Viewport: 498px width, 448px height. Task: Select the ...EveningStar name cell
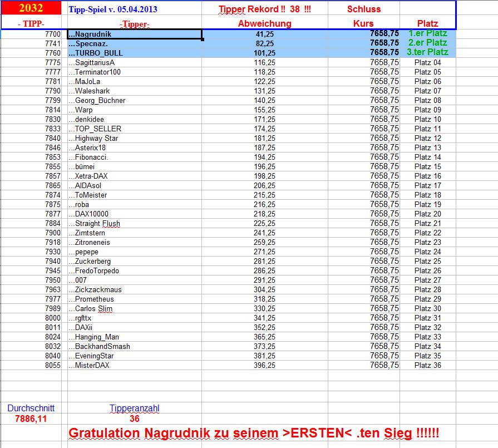point(135,356)
